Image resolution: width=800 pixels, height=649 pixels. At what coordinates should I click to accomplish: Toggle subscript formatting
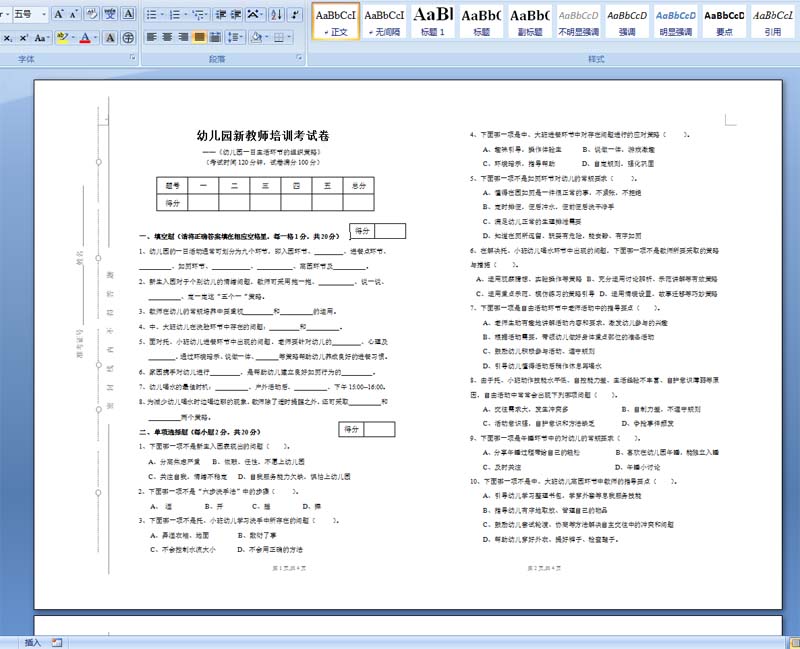(x=8, y=38)
